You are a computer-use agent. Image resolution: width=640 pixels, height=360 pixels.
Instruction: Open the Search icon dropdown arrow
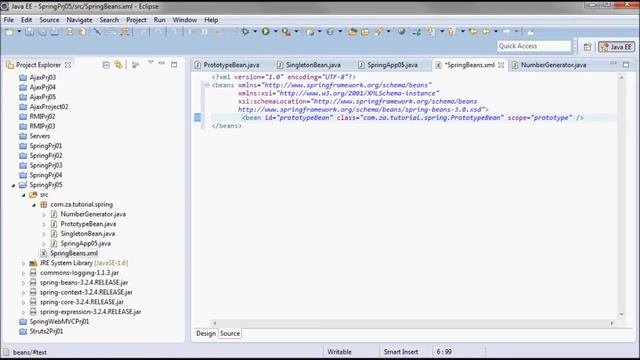coord(388,31)
